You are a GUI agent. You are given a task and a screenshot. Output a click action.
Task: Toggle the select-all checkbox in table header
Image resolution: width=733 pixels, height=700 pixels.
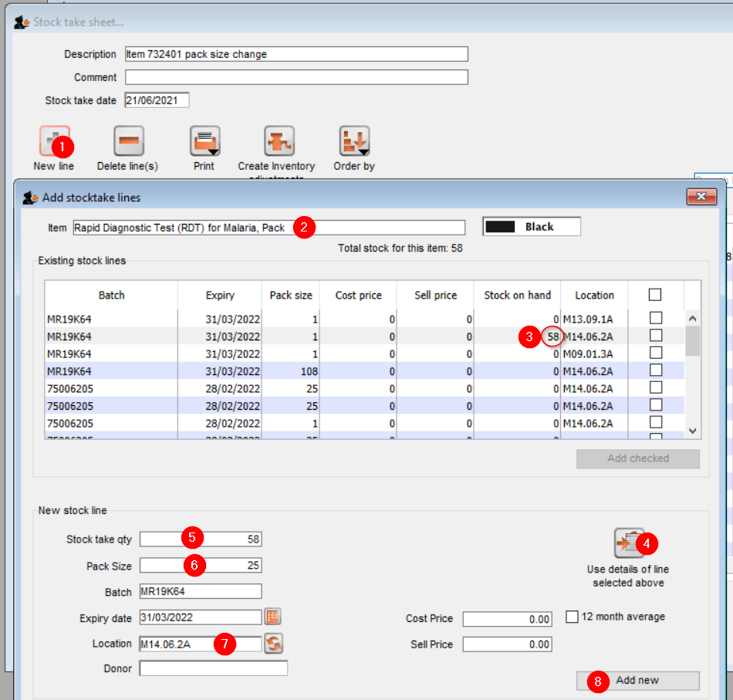coord(655,295)
